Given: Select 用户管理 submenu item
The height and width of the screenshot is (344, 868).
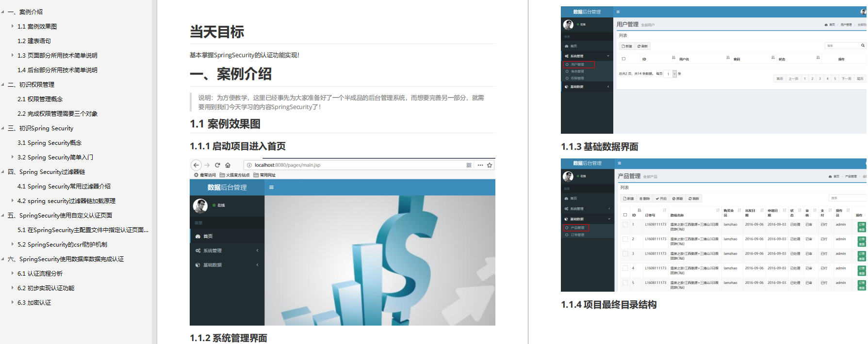Looking at the screenshot, I should pyautogui.click(x=578, y=64).
